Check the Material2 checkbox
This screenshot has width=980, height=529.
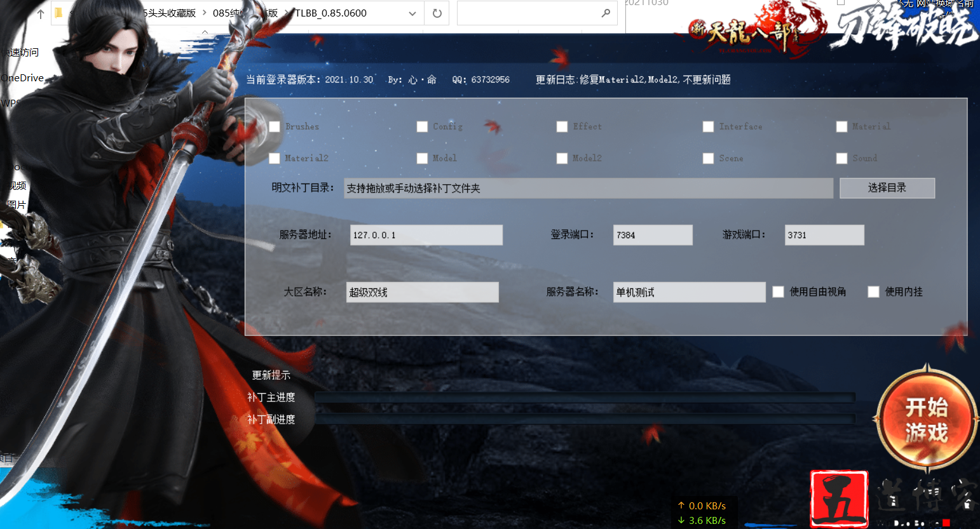click(275, 158)
